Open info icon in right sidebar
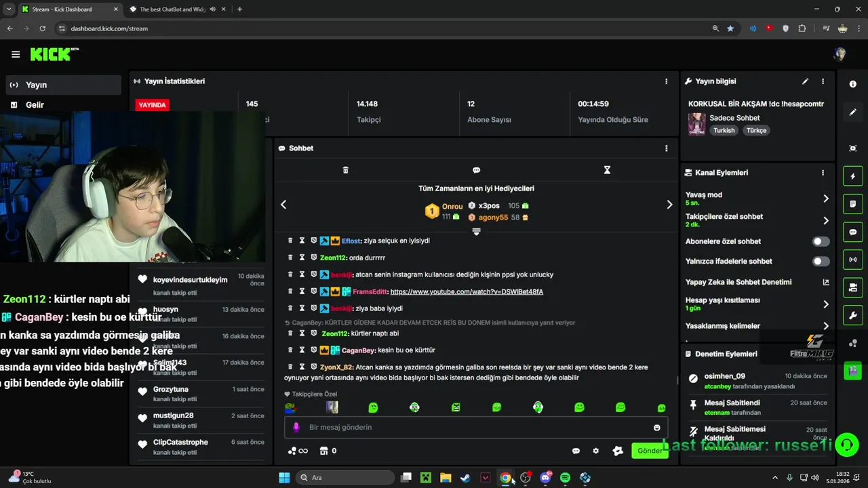Viewport: 868px width, 488px height. [x=852, y=84]
